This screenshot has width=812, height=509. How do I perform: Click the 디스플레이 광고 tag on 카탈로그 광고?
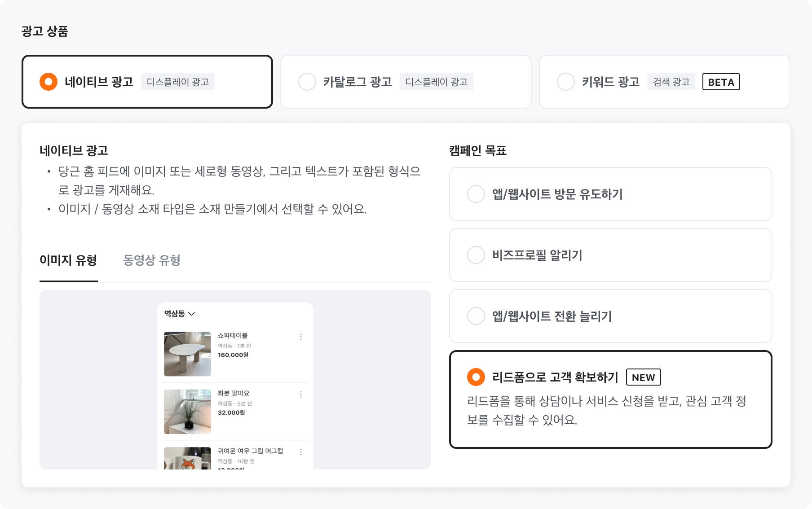tap(436, 82)
